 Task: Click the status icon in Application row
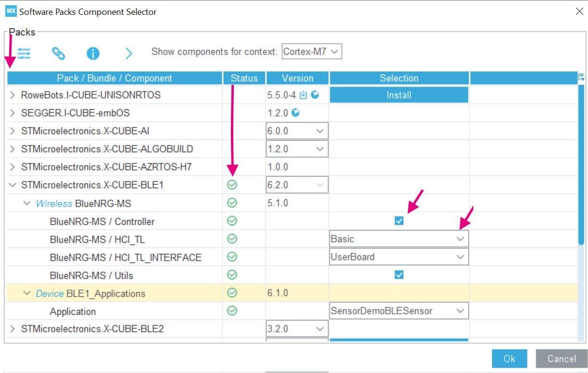coord(232,311)
